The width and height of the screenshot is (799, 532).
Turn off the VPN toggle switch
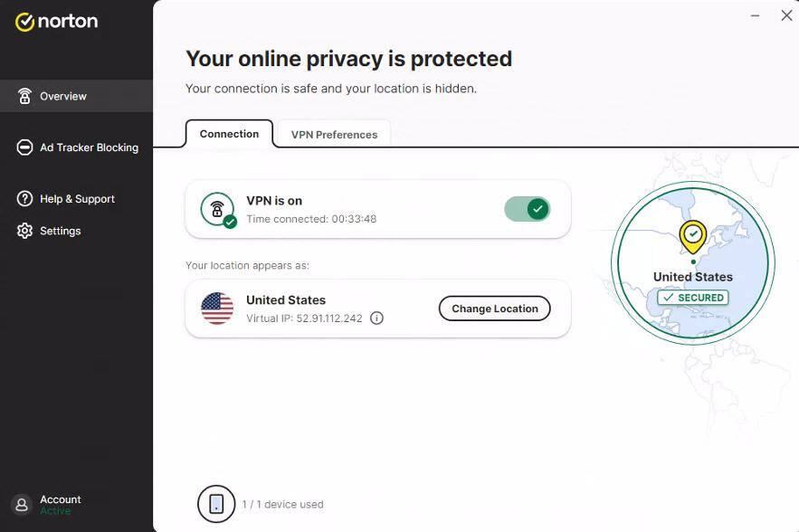point(527,209)
